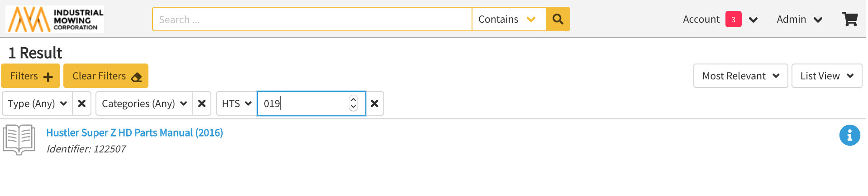Image resolution: width=868 pixels, height=196 pixels.
Task: Change the List View display mode
Action: (x=826, y=76)
